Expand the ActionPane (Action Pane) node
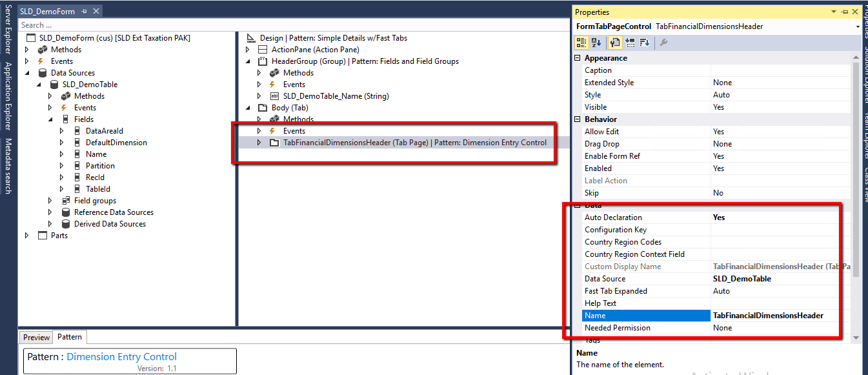868x375 pixels. 247,49
